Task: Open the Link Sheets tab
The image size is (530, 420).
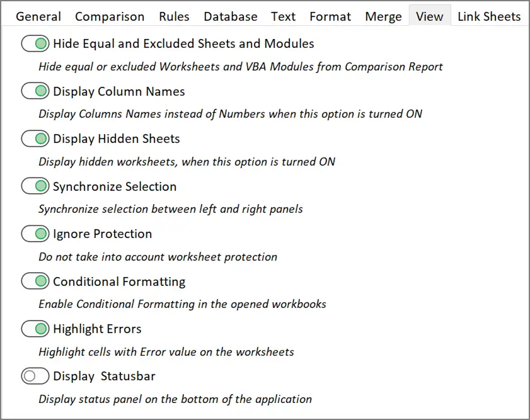Action: (489, 16)
